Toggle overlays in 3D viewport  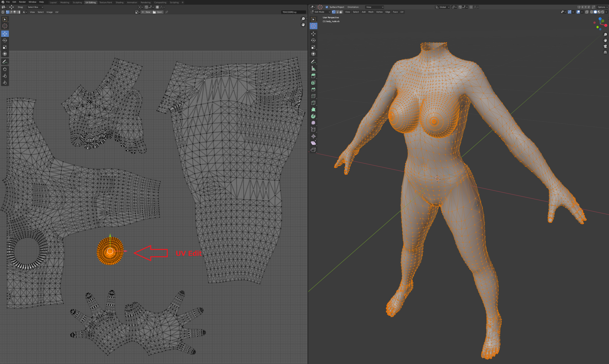(x=578, y=12)
